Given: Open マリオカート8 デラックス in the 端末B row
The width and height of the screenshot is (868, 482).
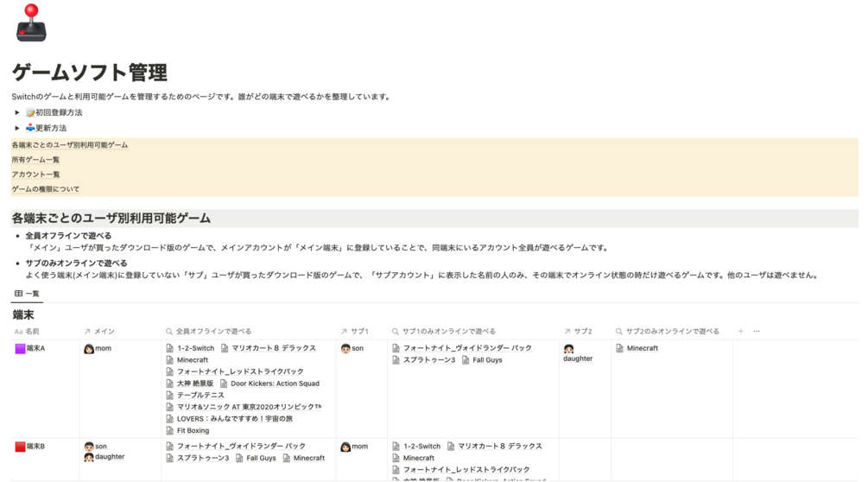Looking at the screenshot, I should [x=495, y=447].
